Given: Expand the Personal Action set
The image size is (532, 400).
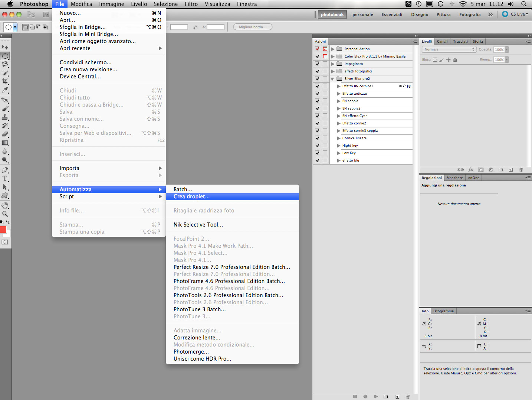Looking at the screenshot, I should [x=333, y=49].
